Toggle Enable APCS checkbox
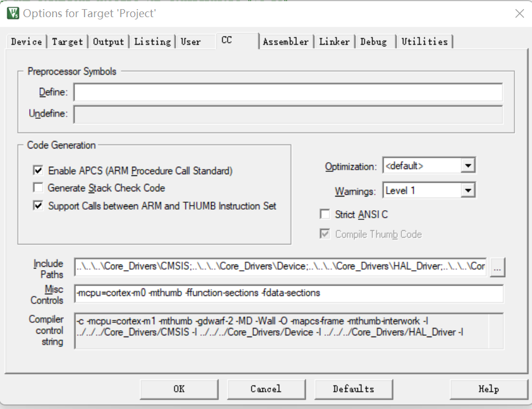The height and width of the screenshot is (409, 532). 38,171
